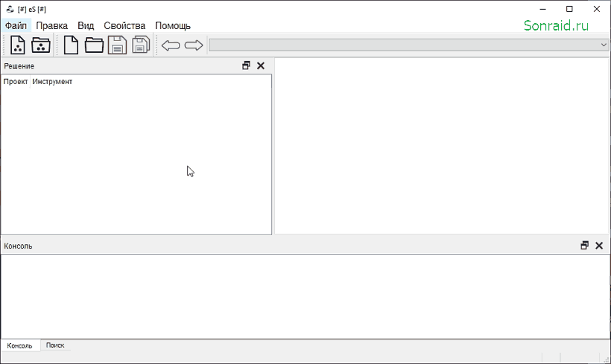Open the Правка menu
Viewport: 611px width, 364px height.
[52, 26]
